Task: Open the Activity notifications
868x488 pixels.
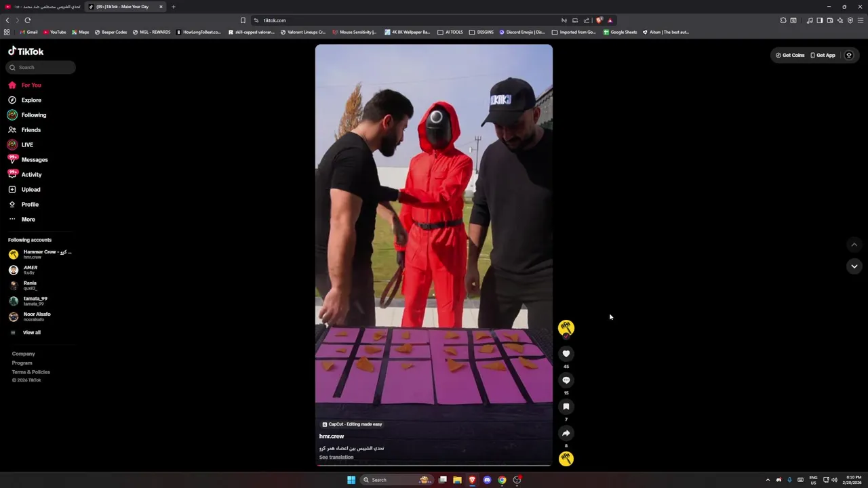Action: tap(24, 175)
